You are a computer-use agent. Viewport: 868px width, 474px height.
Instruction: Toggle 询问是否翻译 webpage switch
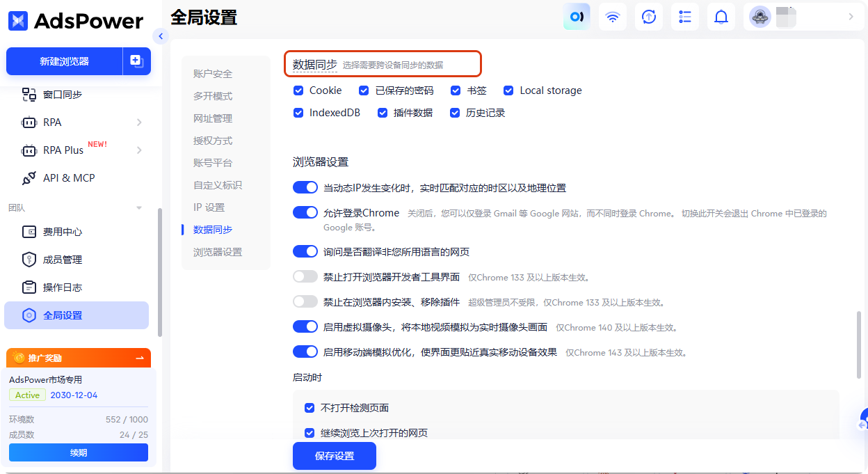tap(305, 251)
